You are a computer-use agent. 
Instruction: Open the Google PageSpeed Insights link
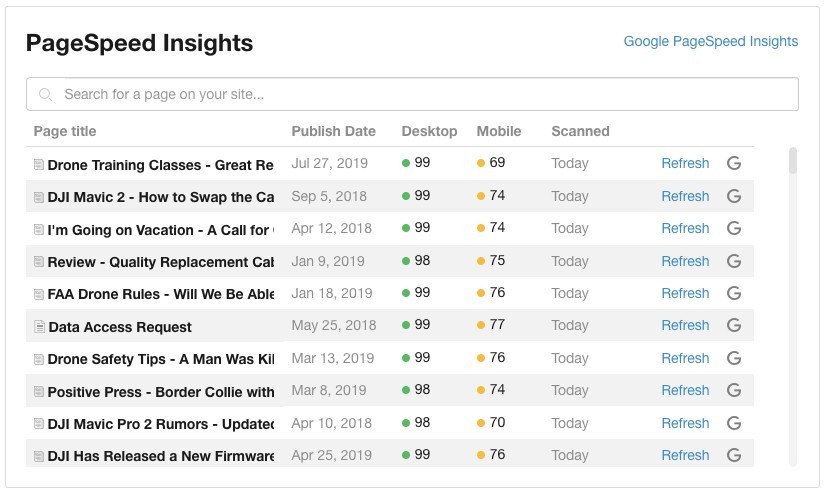tap(711, 42)
